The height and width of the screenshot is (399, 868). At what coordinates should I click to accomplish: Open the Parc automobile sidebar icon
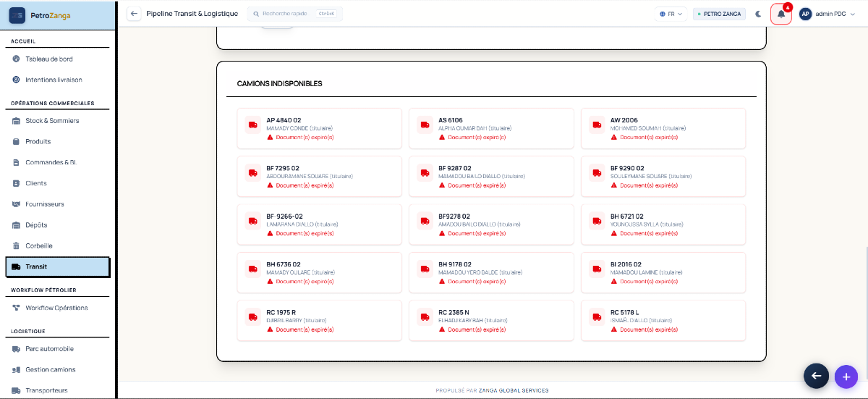(x=16, y=349)
